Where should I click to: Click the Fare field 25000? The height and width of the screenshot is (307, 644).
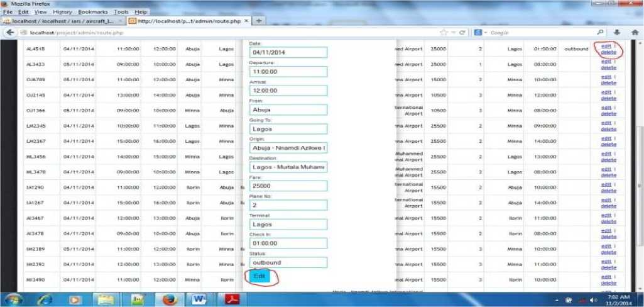(x=288, y=186)
